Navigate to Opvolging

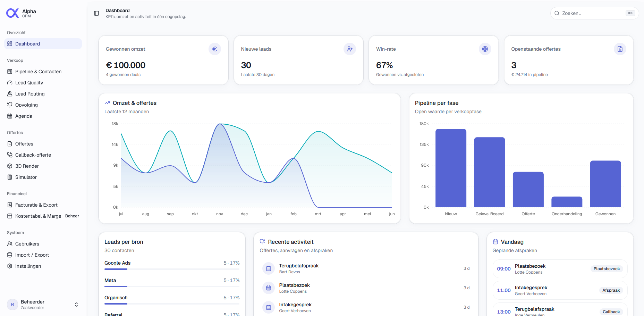43,105
